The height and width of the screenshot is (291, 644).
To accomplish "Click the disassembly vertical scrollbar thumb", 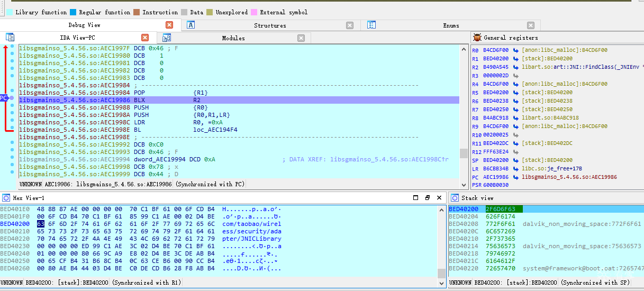I will tap(464, 153).
